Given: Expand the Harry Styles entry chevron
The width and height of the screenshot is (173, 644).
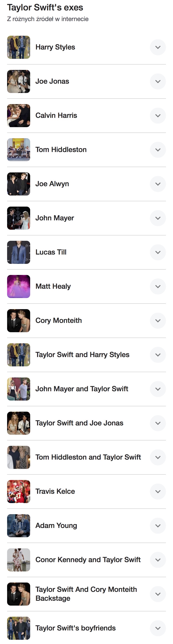Looking at the screenshot, I should click(158, 47).
